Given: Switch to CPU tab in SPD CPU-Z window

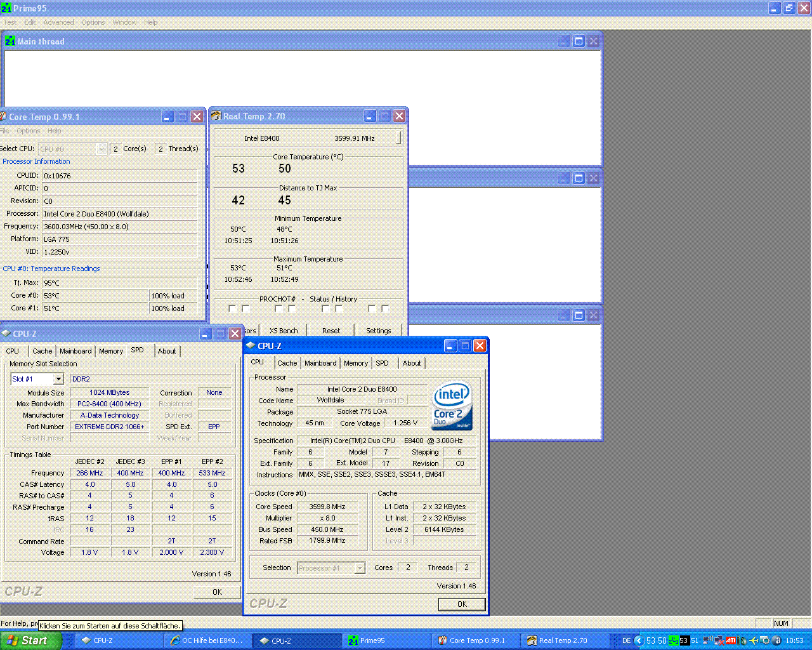Looking at the screenshot, I should pyautogui.click(x=13, y=351).
